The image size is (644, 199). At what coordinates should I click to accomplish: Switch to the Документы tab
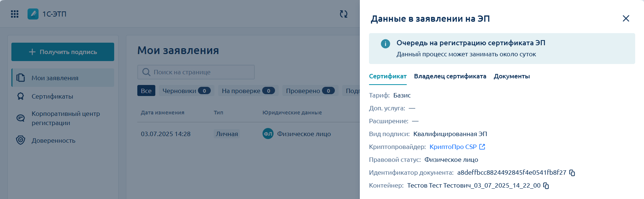[x=512, y=76]
